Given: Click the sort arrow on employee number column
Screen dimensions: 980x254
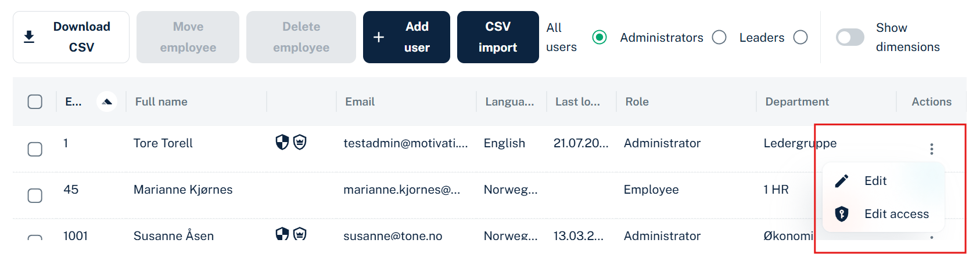Looking at the screenshot, I should pyautogui.click(x=107, y=101).
